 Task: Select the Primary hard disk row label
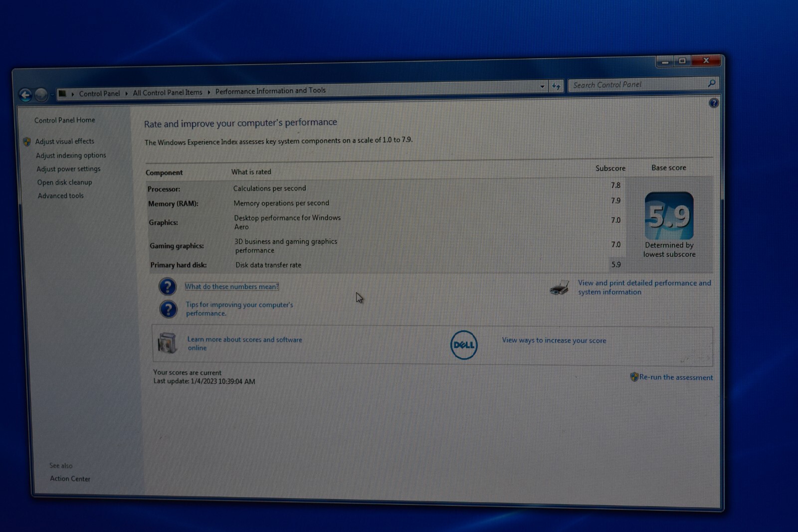point(178,265)
